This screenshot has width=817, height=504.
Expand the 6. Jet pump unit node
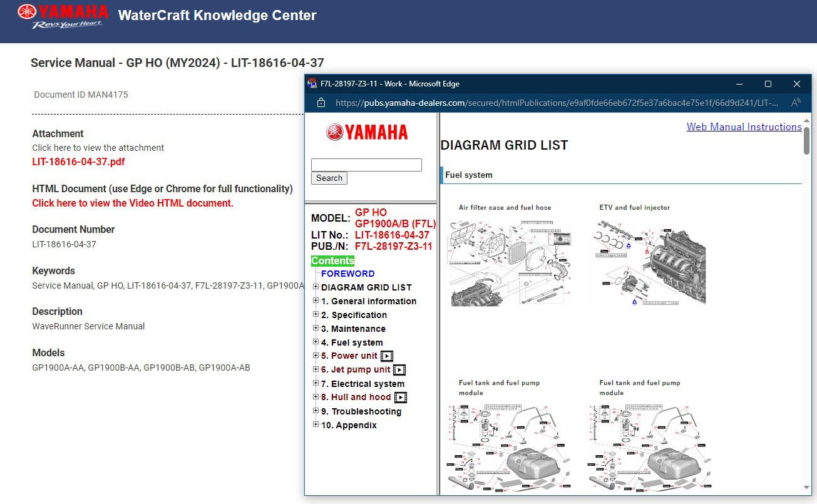pos(316,369)
